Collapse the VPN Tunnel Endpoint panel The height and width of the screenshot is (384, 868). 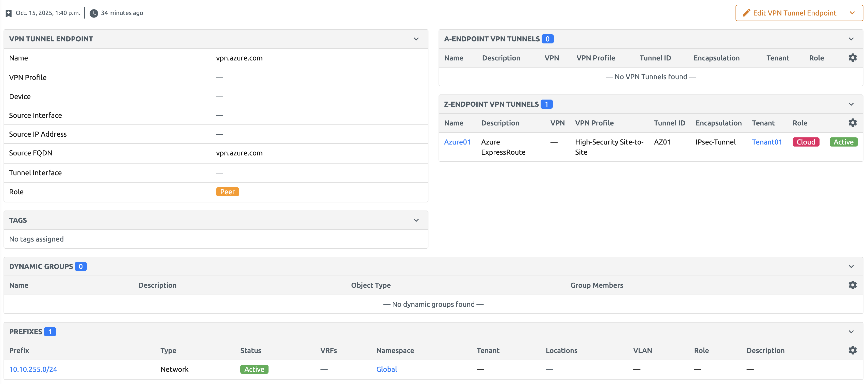(416, 39)
